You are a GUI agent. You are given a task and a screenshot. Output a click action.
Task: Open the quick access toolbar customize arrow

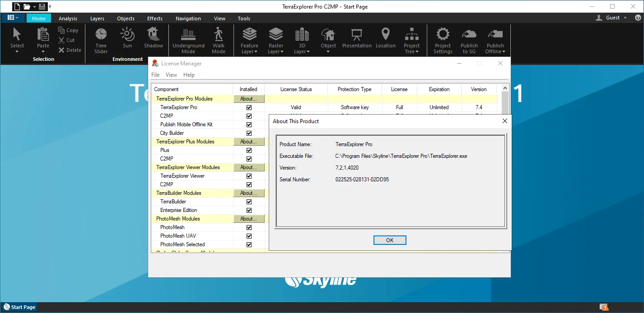tap(50, 7)
